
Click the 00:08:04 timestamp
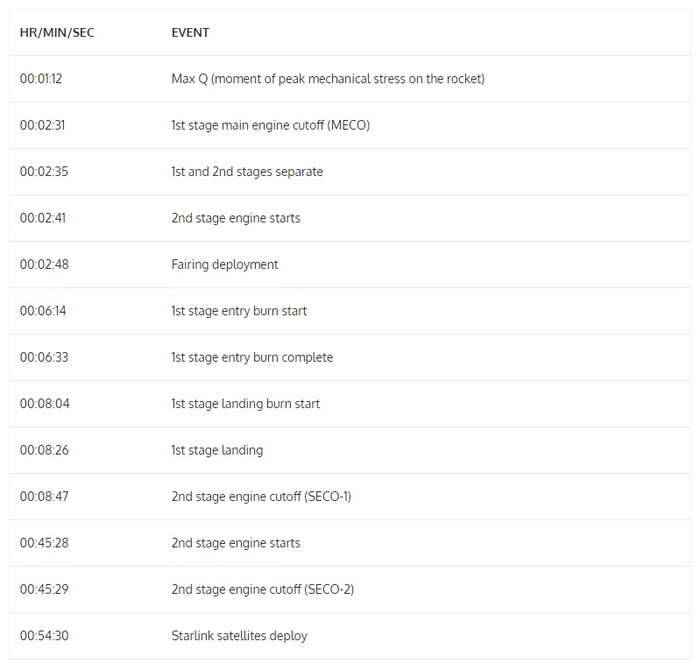[44, 404]
